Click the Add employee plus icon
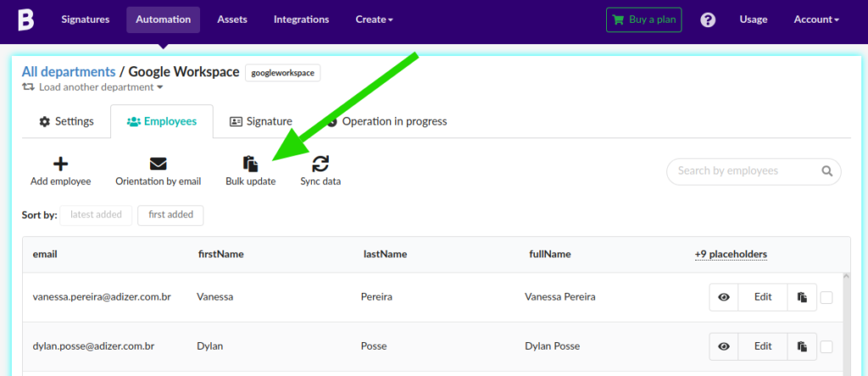 60,164
